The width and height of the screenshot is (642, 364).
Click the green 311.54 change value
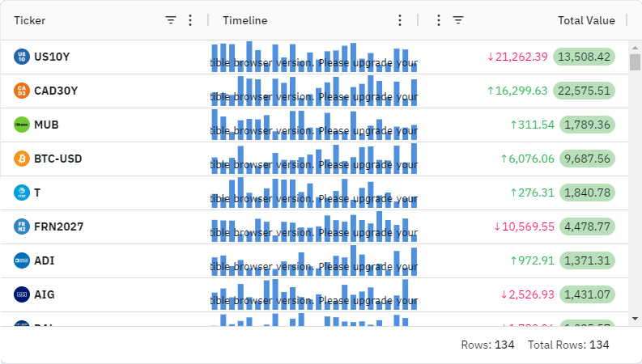tap(532, 125)
